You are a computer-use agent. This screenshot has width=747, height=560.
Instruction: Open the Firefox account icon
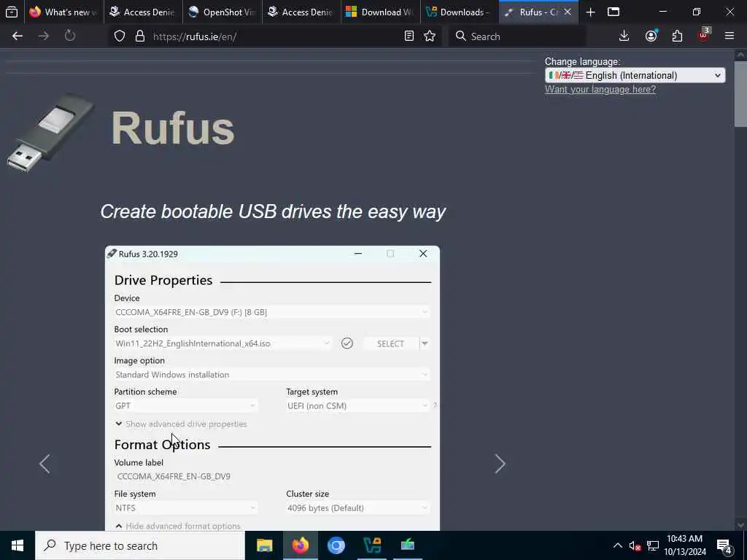(651, 36)
